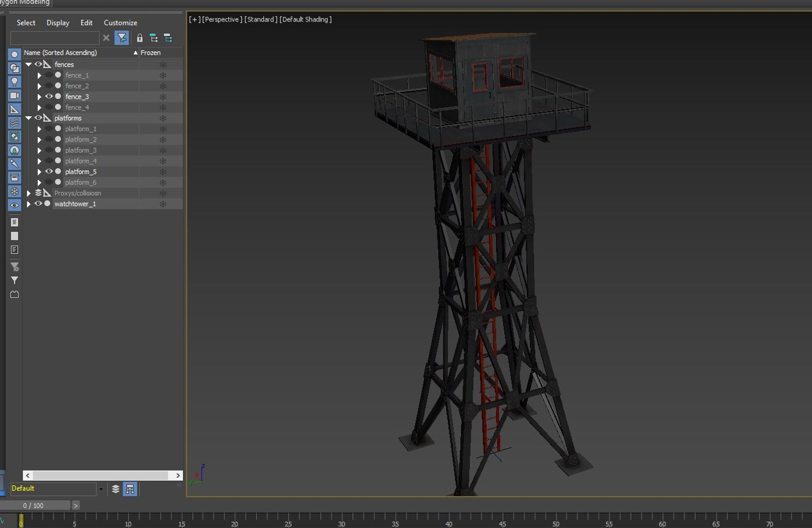Click the selection set icon below the funnel

tap(14, 294)
